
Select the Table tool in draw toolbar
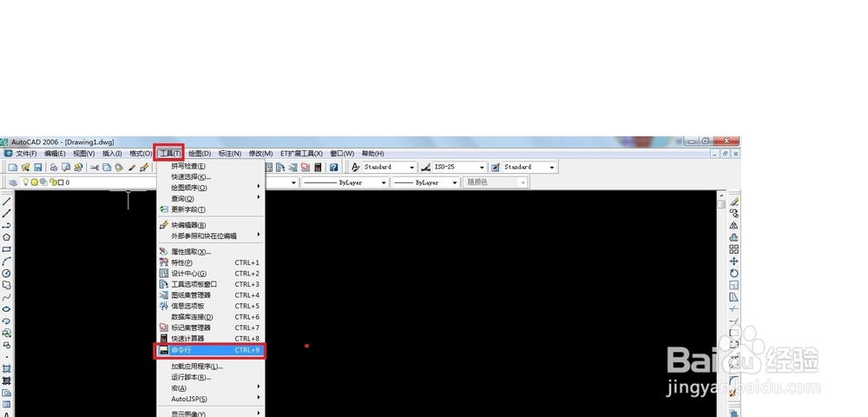(7, 404)
